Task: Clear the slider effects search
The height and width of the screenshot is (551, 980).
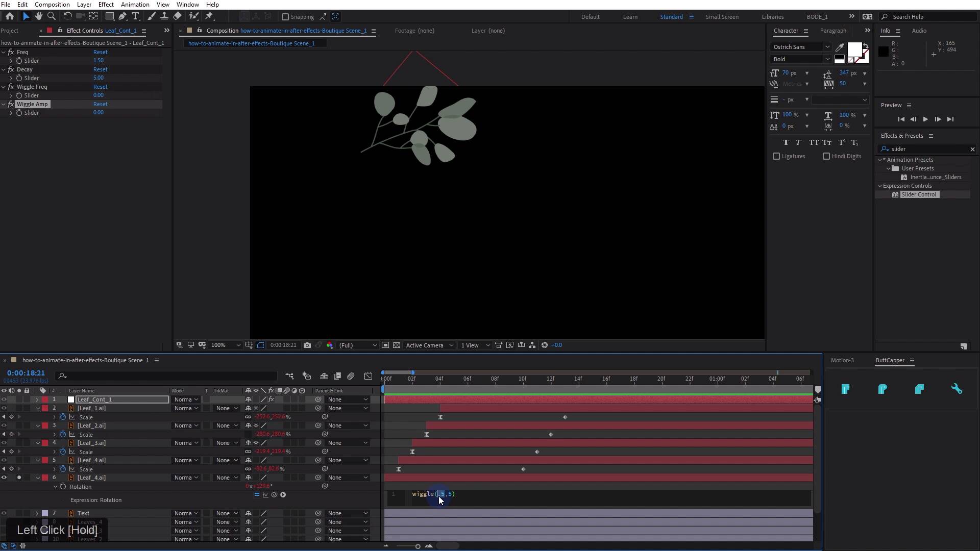Action: tap(972, 149)
